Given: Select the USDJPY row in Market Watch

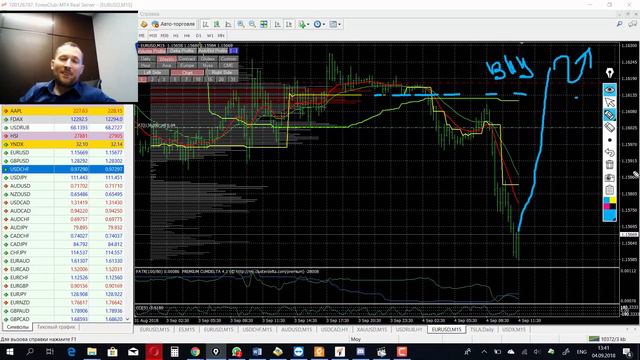Looking at the screenshot, I should click(x=63, y=178).
